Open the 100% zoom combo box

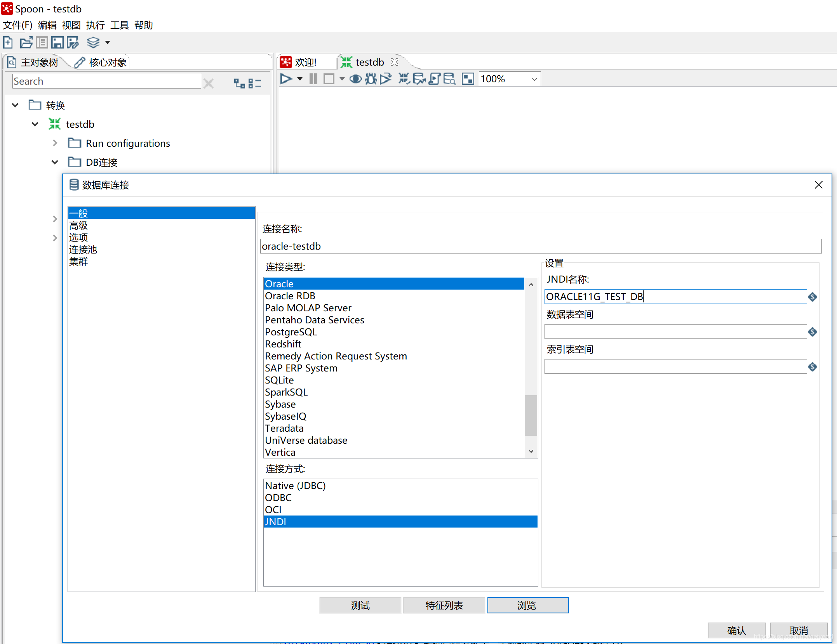tap(510, 79)
